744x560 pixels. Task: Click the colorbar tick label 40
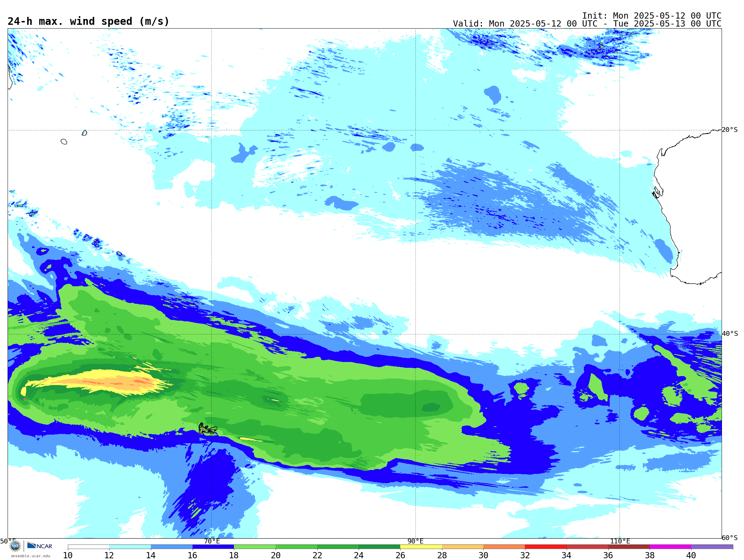691,556
